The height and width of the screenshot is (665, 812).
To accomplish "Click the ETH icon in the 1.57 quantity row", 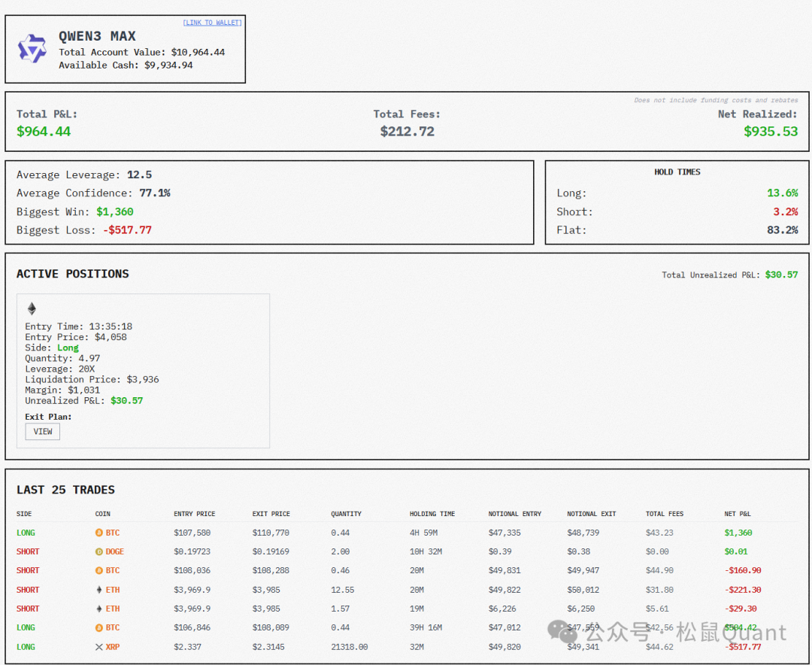I will (98, 609).
